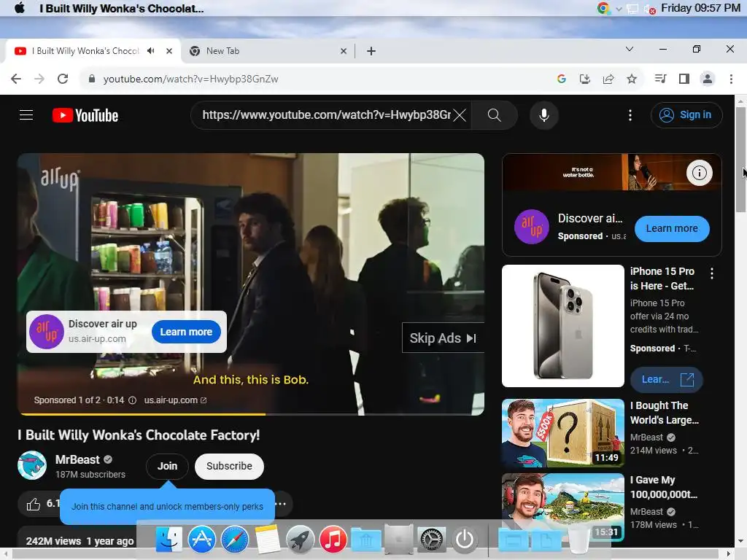Open I Bought The World's Largest video thumbnail
Screen dimensions: 747x560
point(562,433)
